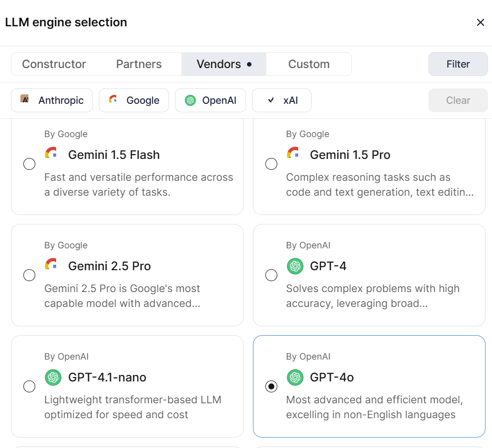Click the OpenAI logo on GPT-4 card

point(295,266)
